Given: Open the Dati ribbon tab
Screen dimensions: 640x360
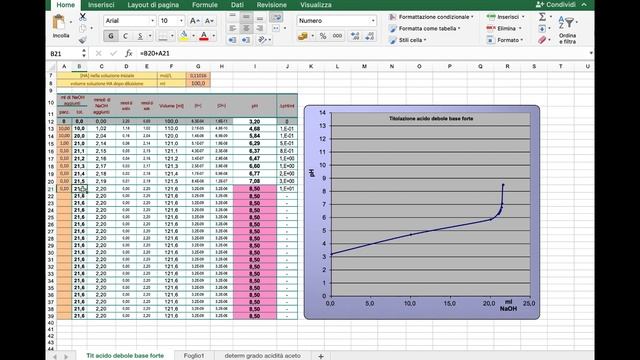Looking at the screenshot, I should [x=237, y=5].
